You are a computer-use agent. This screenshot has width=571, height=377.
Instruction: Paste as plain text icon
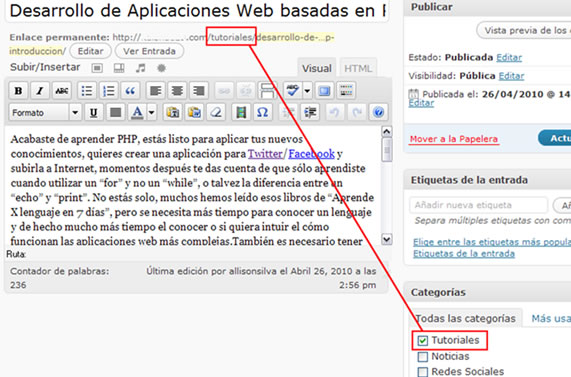click(x=172, y=113)
